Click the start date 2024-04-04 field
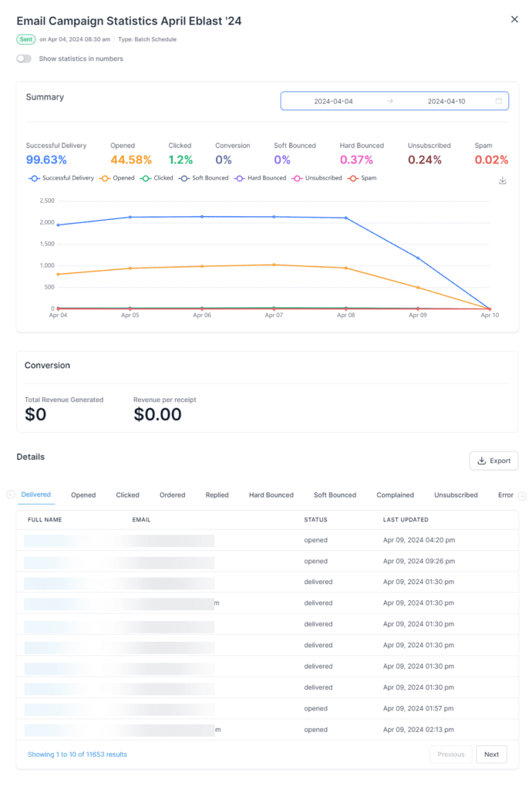 click(x=333, y=101)
